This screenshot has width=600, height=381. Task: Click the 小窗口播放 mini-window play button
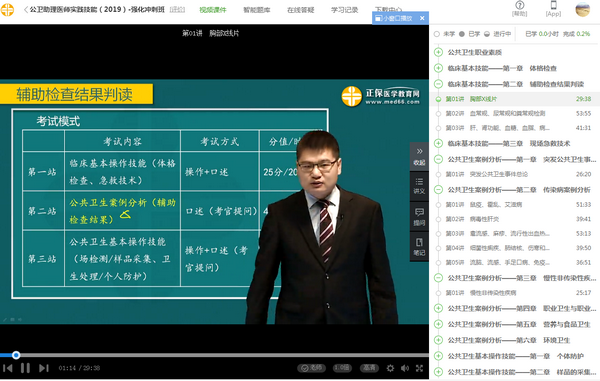pos(394,18)
